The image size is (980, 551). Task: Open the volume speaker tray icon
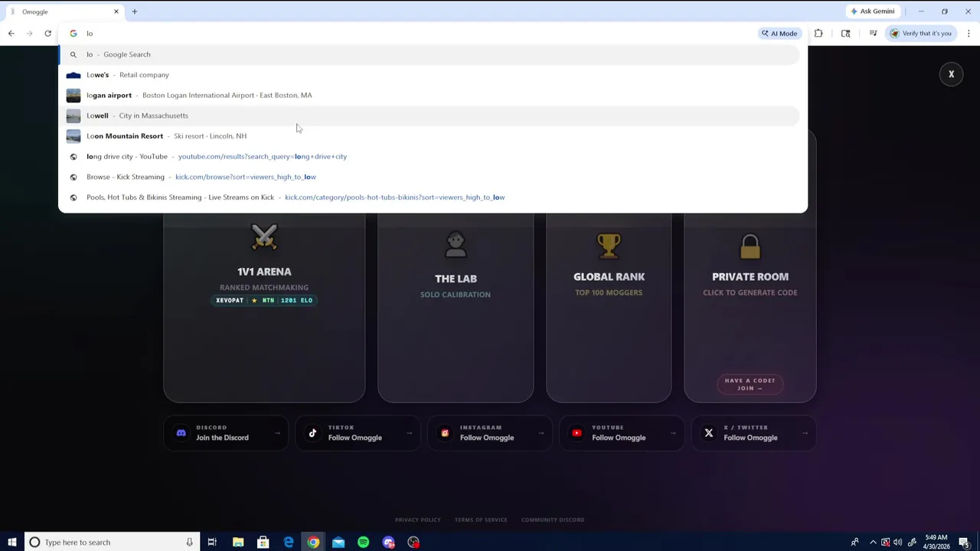point(897,542)
